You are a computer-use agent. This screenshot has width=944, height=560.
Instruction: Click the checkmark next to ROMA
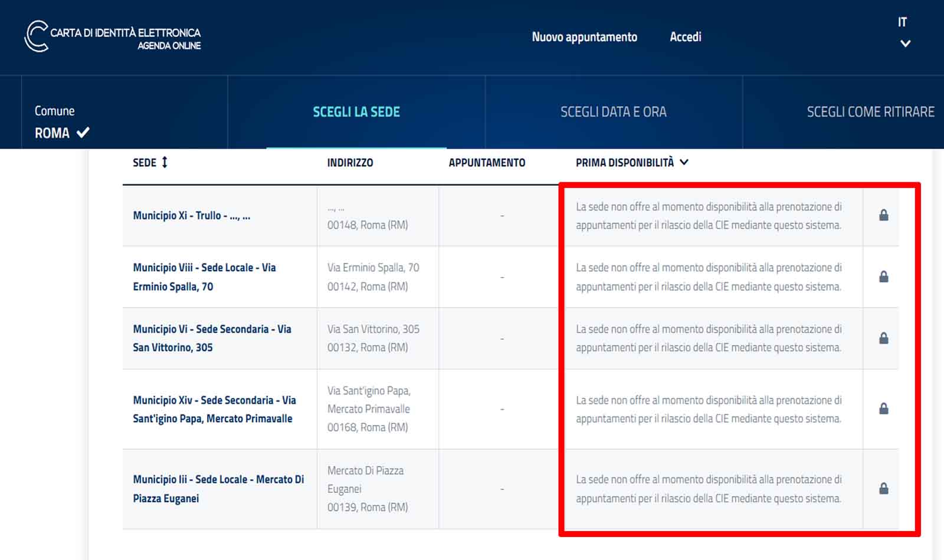coord(83,132)
